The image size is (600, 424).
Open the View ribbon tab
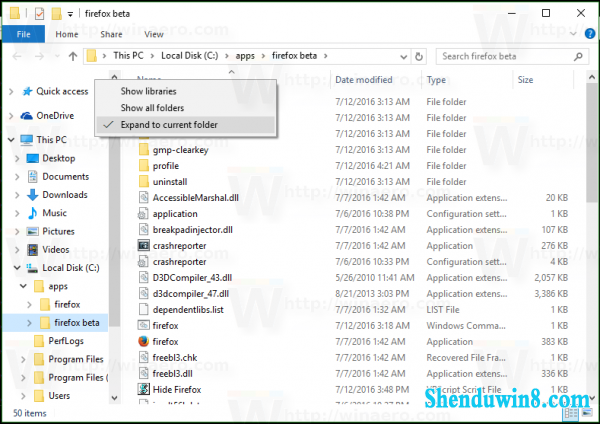pyautogui.click(x=154, y=34)
